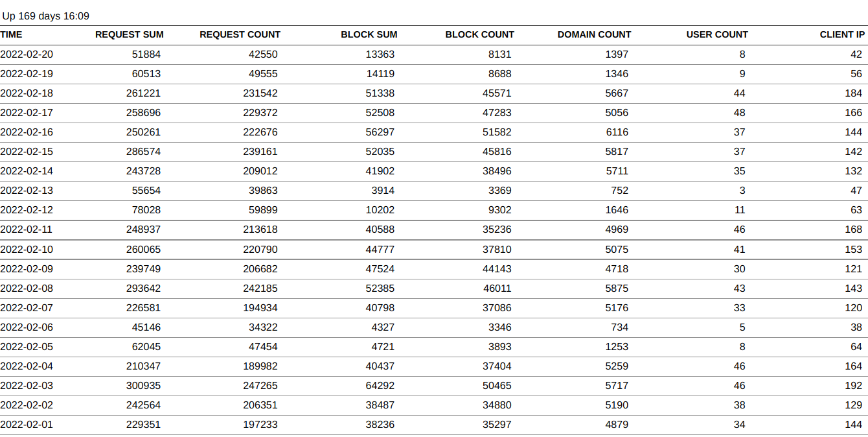Click the REQUEST SUM column header
The height and width of the screenshot is (437, 868).
pos(129,35)
